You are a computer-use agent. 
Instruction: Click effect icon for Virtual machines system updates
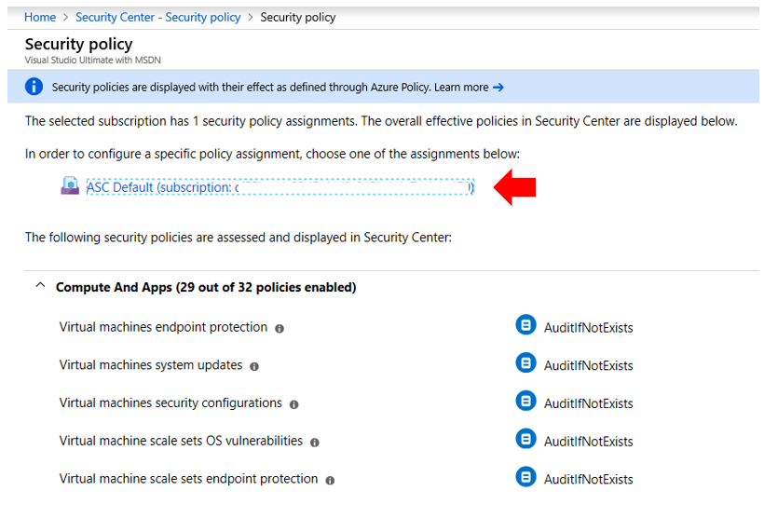pos(525,363)
